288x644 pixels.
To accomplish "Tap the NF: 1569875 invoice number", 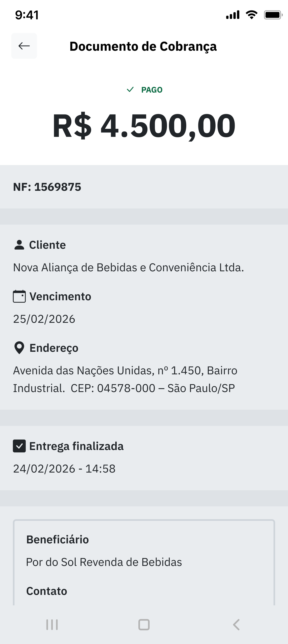I will point(47,187).
